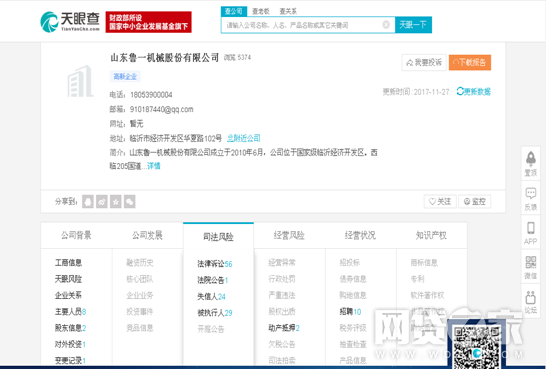Open 对外投资 1 section
Screen dimensions: 546x369
tap(70, 344)
